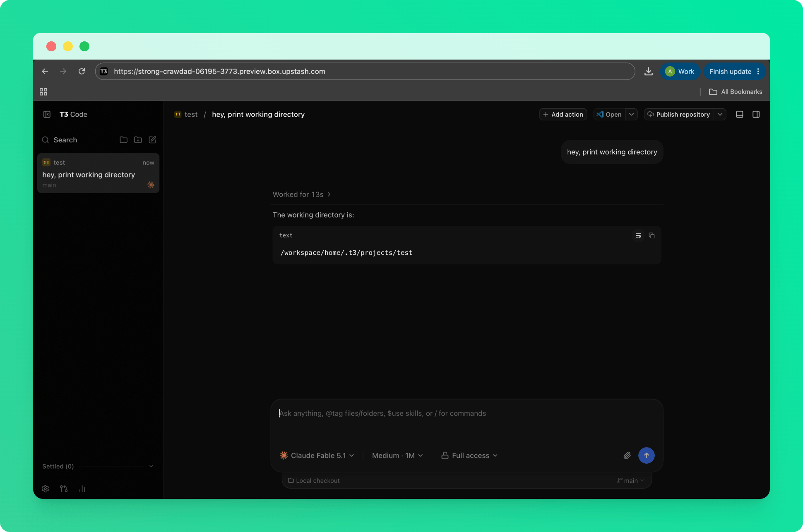Click the path text /workspace/home/.t3/projects/test
803x532 pixels.
(346, 252)
